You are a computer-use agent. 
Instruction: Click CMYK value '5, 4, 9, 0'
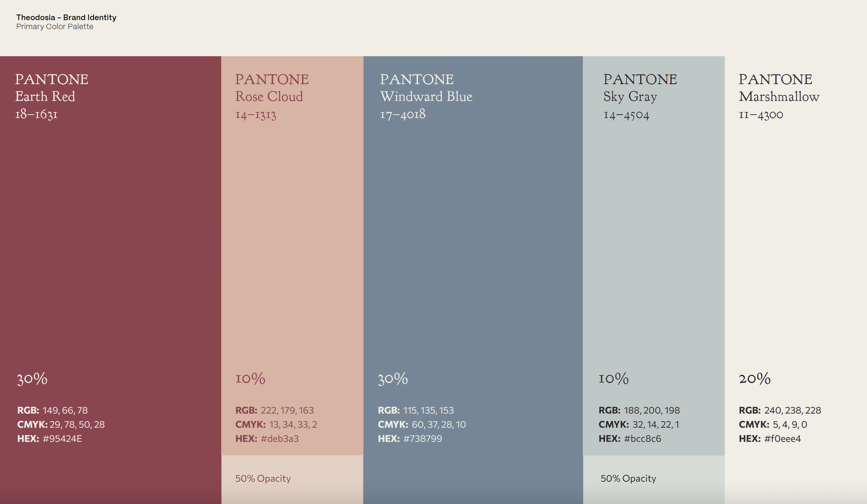[790, 424]
